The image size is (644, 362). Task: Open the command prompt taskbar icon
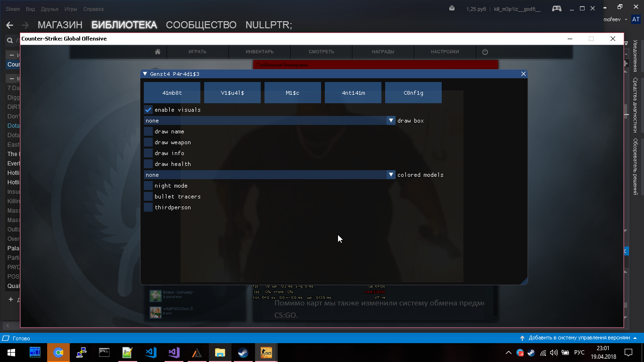pyautogui.click(x=105, y=353)
